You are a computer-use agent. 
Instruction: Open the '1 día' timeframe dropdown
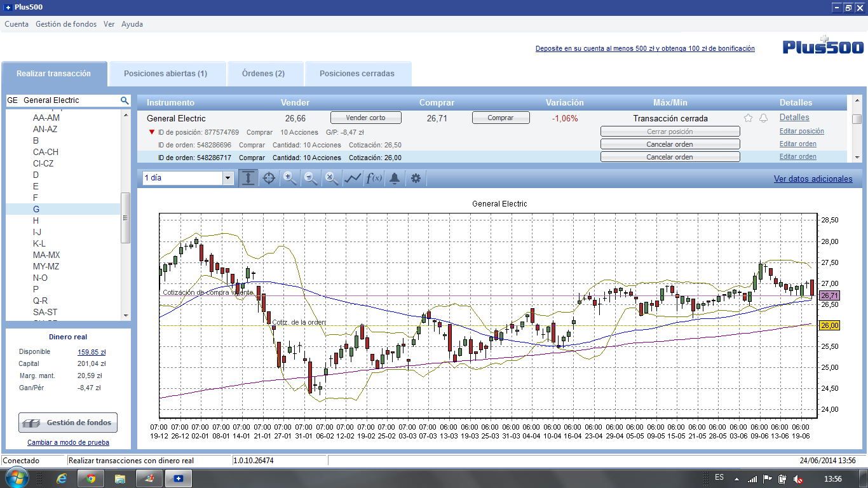[x=228, y=179]
